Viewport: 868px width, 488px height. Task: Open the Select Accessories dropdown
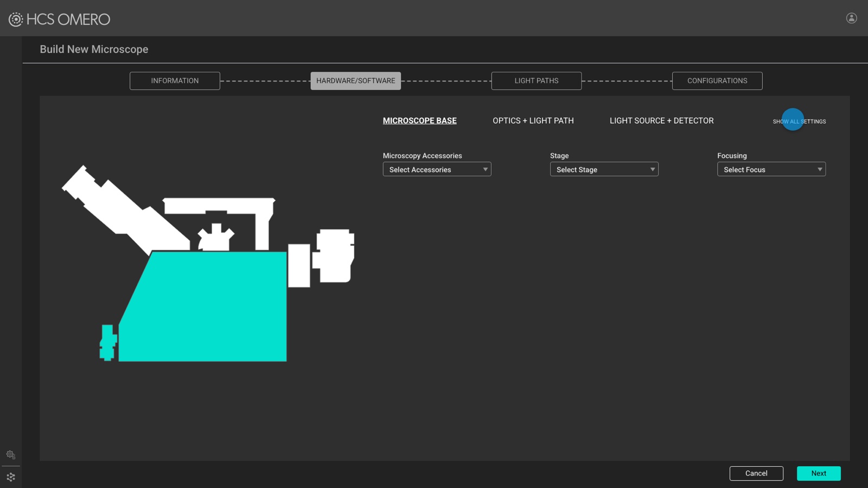[437, 169]
